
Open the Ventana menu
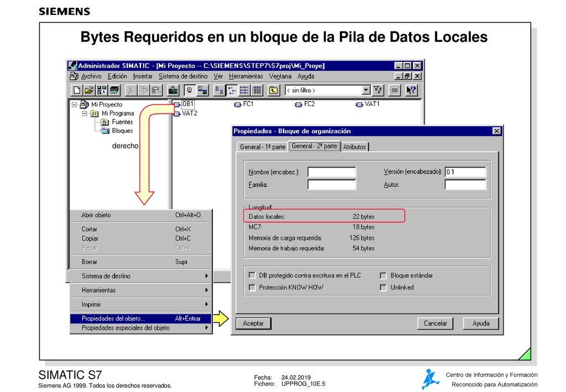coord(280,76)
